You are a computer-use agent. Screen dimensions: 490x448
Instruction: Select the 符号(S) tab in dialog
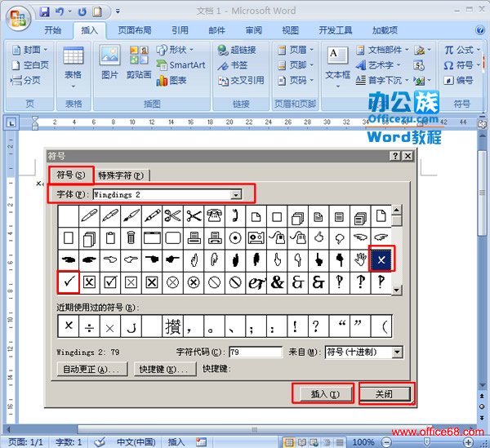point(71,175)
